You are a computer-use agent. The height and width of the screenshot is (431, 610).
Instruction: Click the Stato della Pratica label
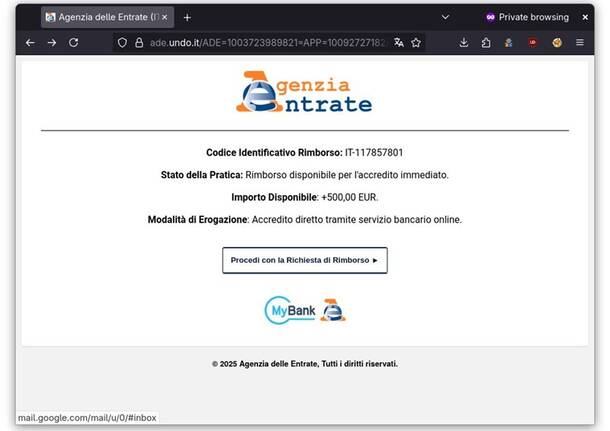click(x=202, y=175)
